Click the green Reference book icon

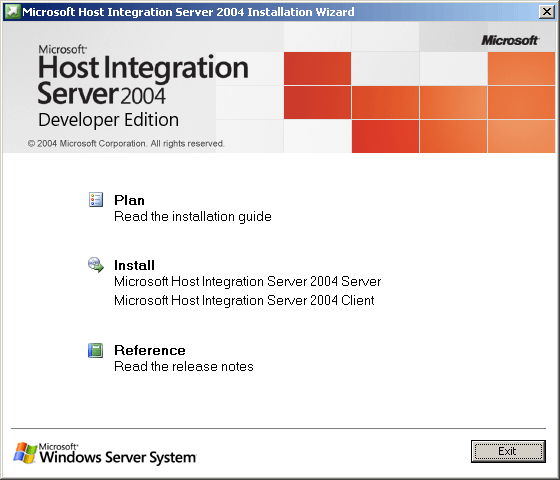95,350
